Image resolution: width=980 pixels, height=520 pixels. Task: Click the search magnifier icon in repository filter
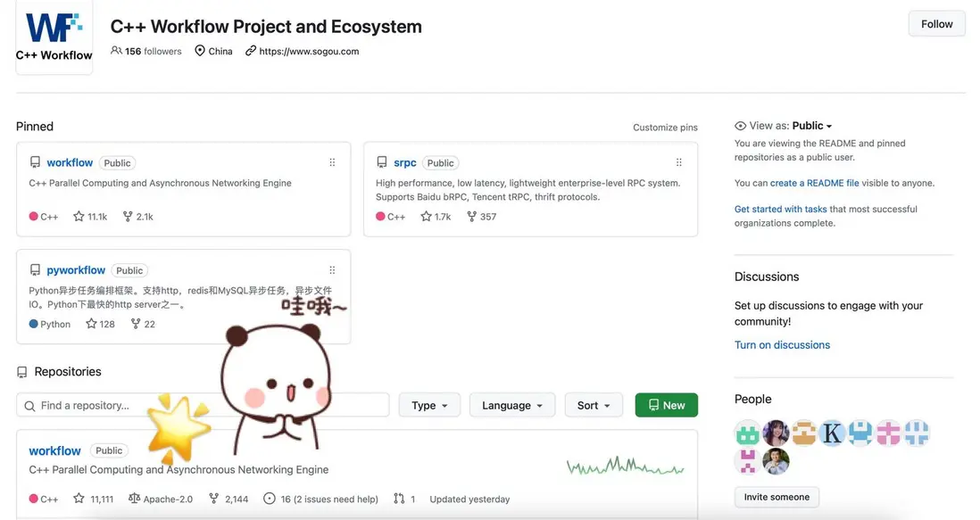tap(29, 406)
